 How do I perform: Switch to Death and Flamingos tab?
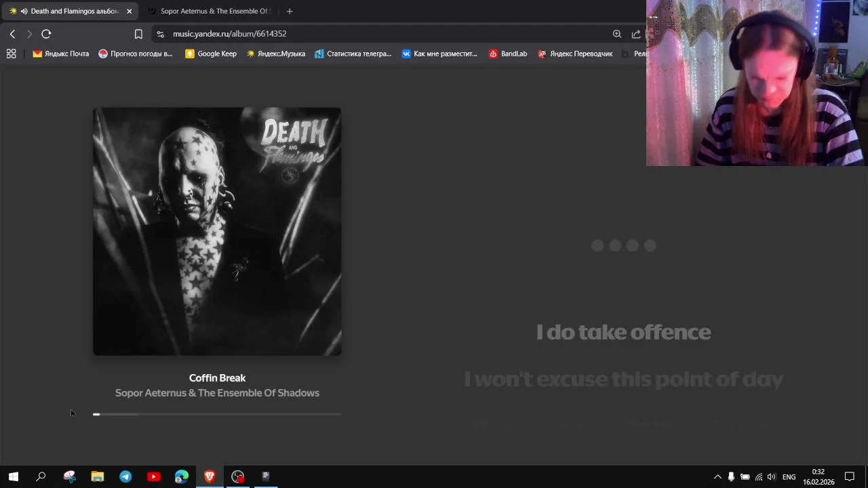(70, 11)
